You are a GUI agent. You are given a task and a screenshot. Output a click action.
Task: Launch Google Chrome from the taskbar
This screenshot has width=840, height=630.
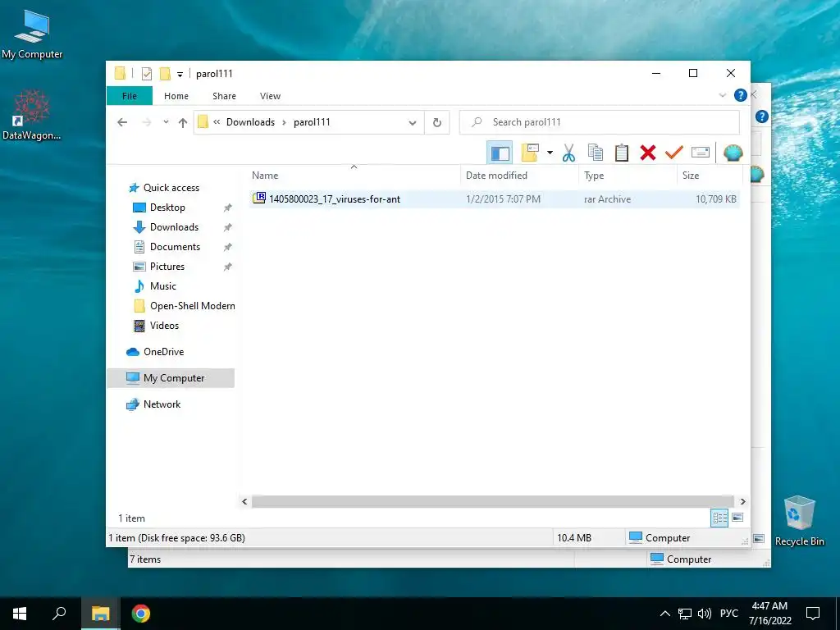[x=141, y=614]
